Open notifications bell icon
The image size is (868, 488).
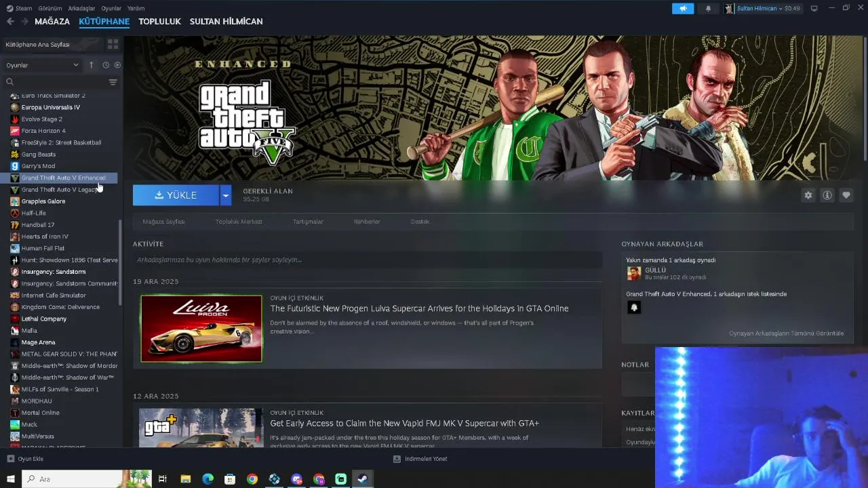click(x=709, y=8)
